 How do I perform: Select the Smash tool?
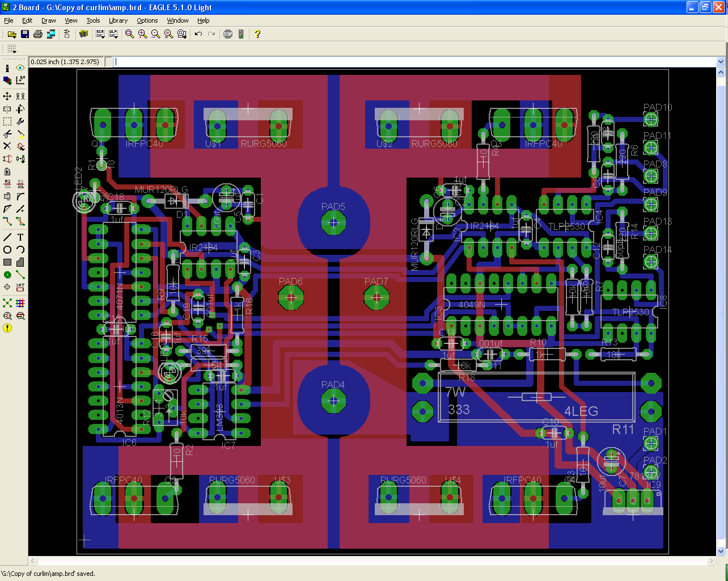click(7, 196)
